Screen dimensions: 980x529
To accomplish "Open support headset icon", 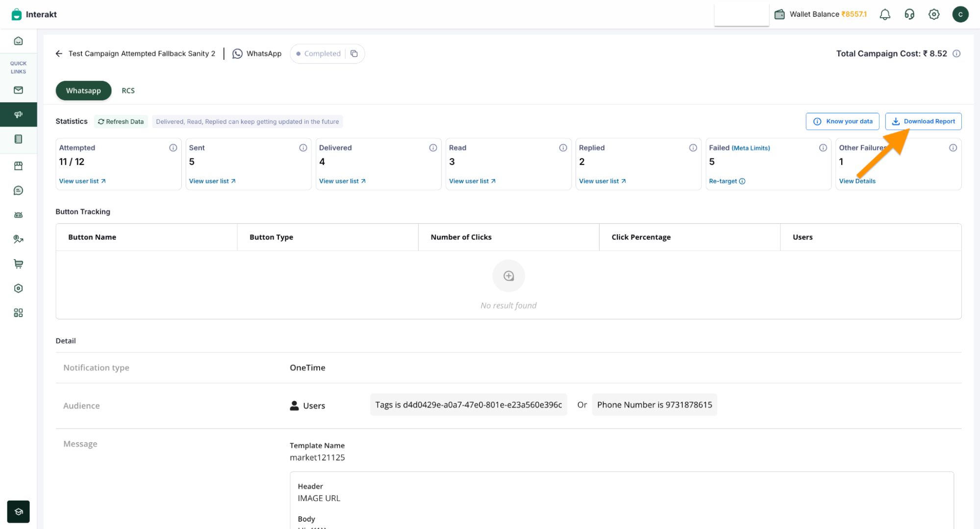I will point(909,15).
